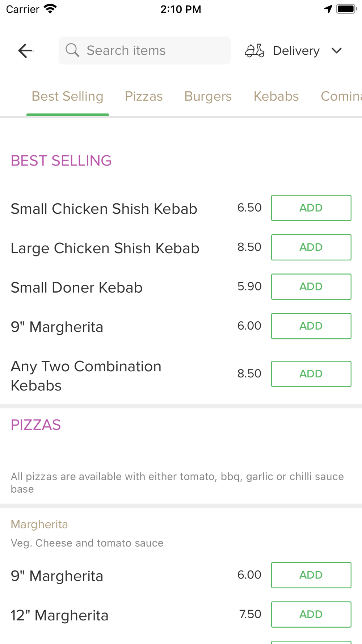The height and width of the screenshot is (644, 362).
Task: Tap the Large Chicken Shish Kebab name
Action: point(105,248)
